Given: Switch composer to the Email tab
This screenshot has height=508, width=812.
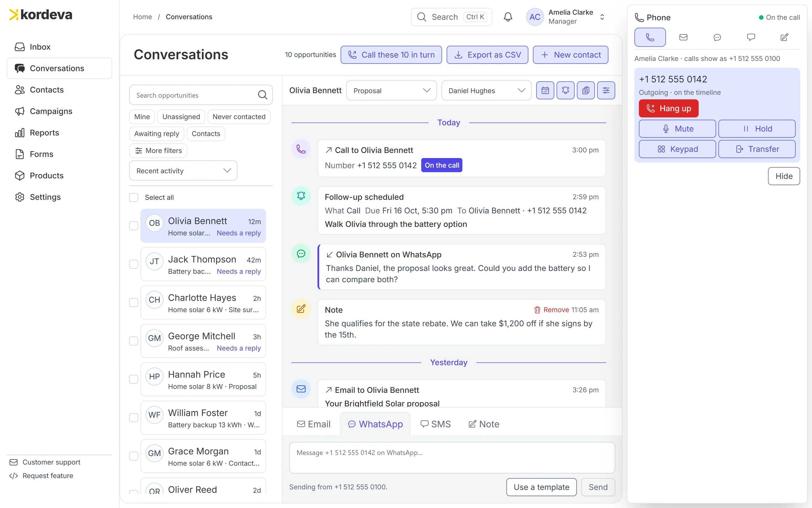Looking at the screenshot, I should [x=314, y=424].
